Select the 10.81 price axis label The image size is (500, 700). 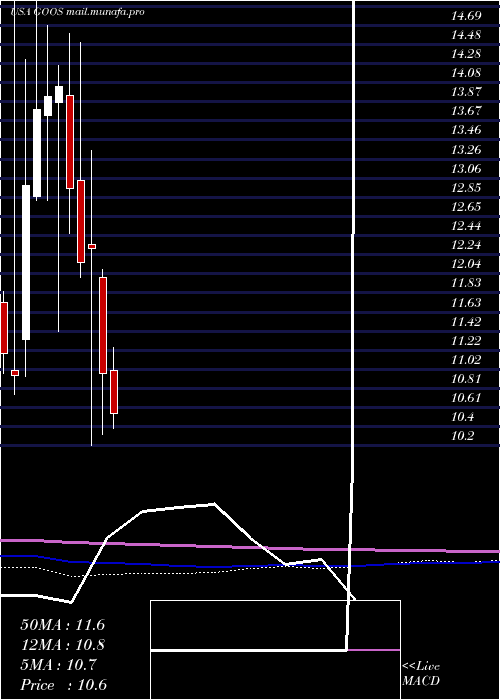click(x=466, y=379)
